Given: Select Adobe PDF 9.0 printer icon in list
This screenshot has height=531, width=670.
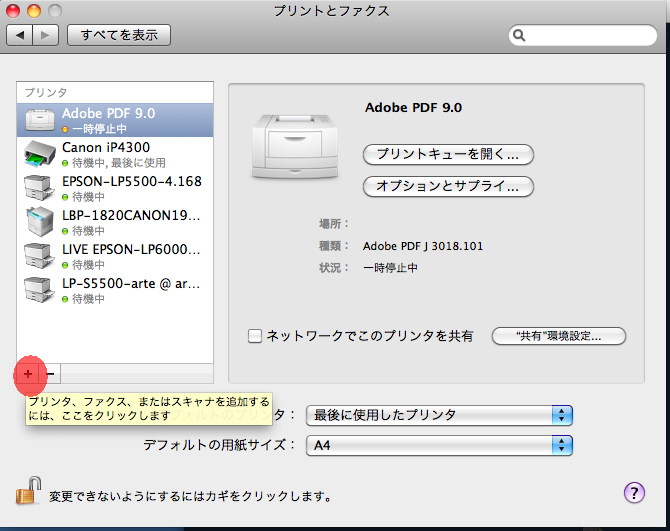Looking at the screenshot, I should tap(40, 120).
